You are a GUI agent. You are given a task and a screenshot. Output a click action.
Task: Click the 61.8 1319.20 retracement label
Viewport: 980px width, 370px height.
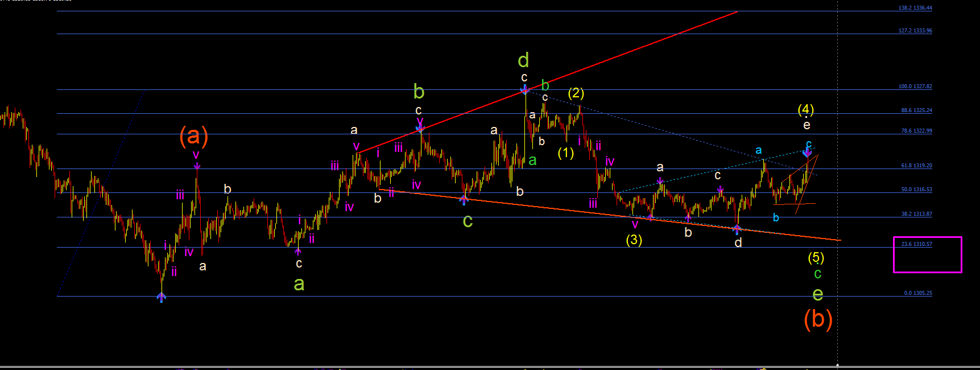(x=916, y=166)
